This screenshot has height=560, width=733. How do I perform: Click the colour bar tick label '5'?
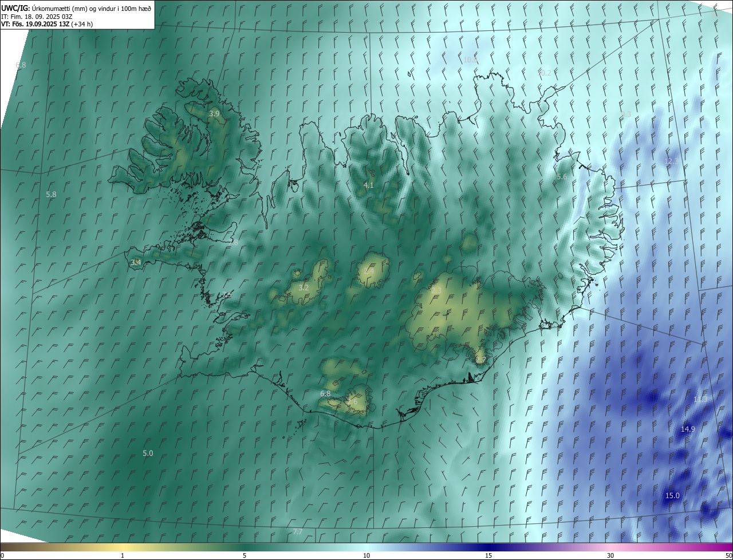tap(245, 556)
